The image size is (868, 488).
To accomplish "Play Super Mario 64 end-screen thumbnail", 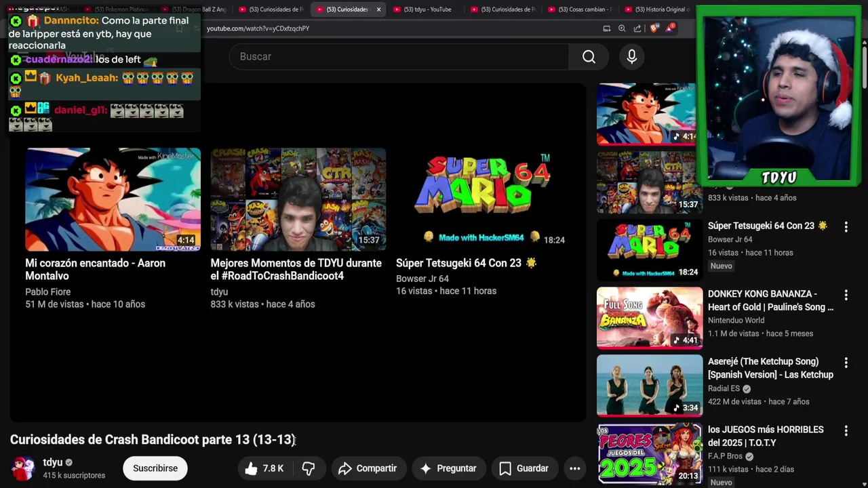I will [483, 199].
